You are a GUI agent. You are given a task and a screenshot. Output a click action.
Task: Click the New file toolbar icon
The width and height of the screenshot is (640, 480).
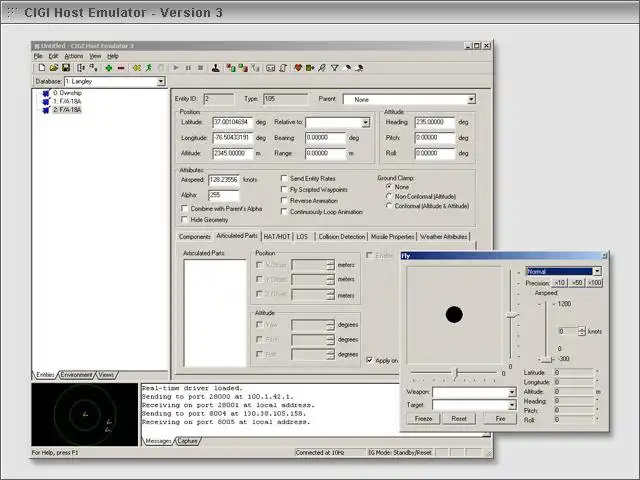click(40, 68)
